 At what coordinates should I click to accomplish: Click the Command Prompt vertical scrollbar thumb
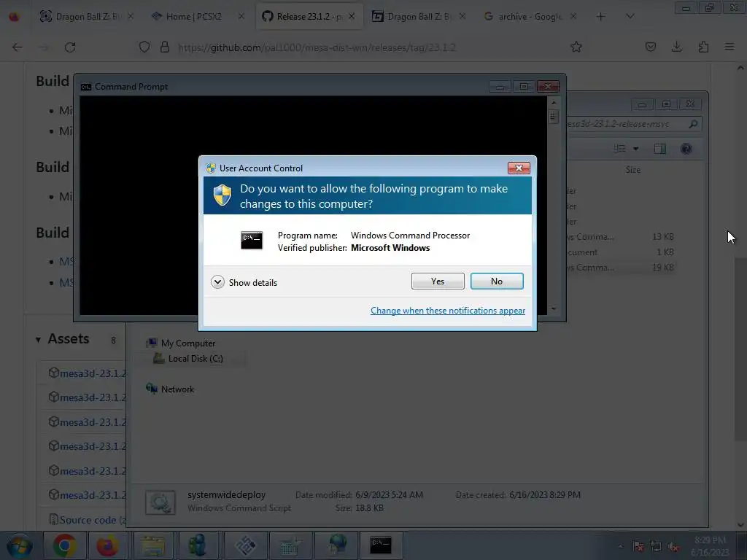[x=553, y=116]
